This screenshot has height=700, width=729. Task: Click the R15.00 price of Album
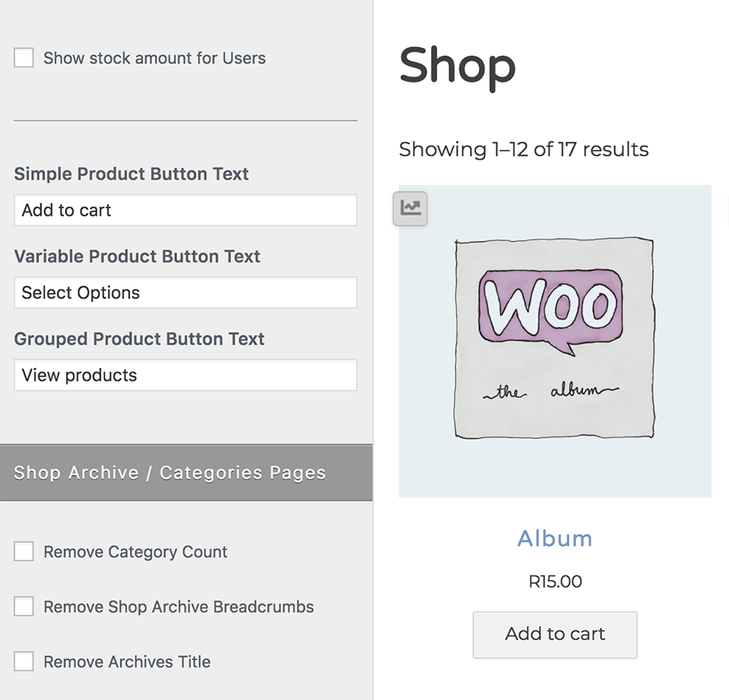coord(555,582)
